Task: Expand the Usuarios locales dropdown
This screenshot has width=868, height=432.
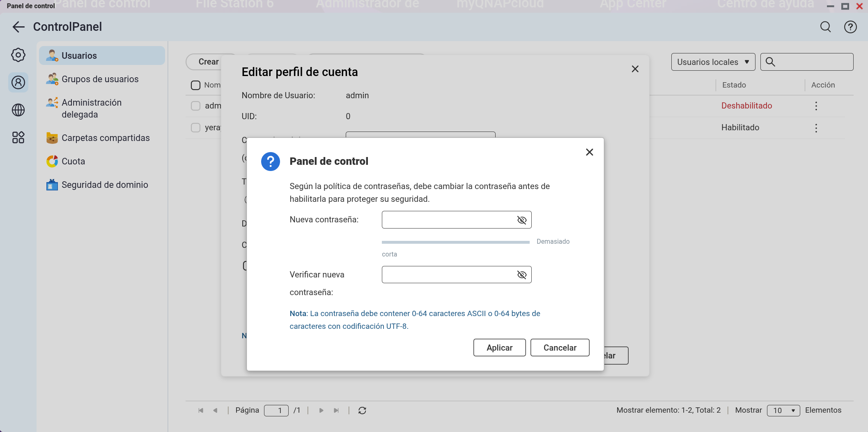Action: click(x=713, y=62)
